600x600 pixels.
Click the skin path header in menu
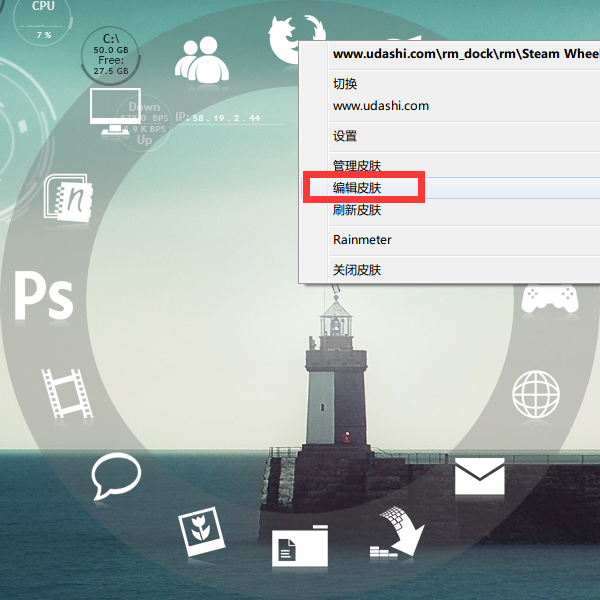tap(466, 54)
